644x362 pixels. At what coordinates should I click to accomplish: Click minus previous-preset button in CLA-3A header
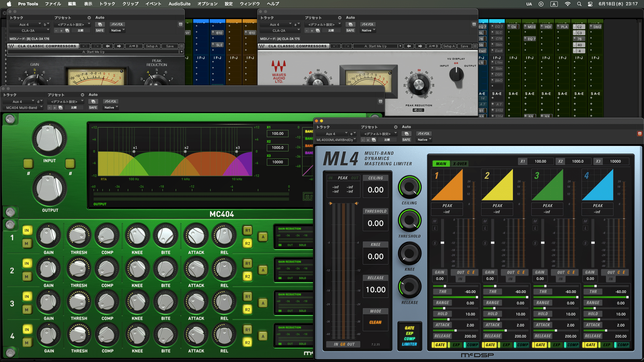[56, 31]
